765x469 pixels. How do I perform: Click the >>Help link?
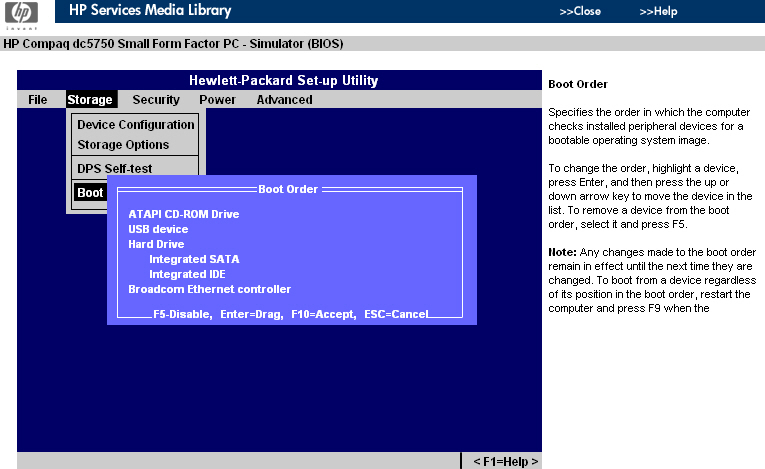tap(658, 12)
